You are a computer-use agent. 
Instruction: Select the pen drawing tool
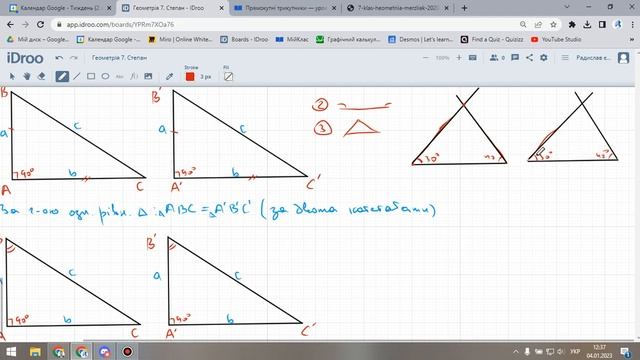coord(62,76)
